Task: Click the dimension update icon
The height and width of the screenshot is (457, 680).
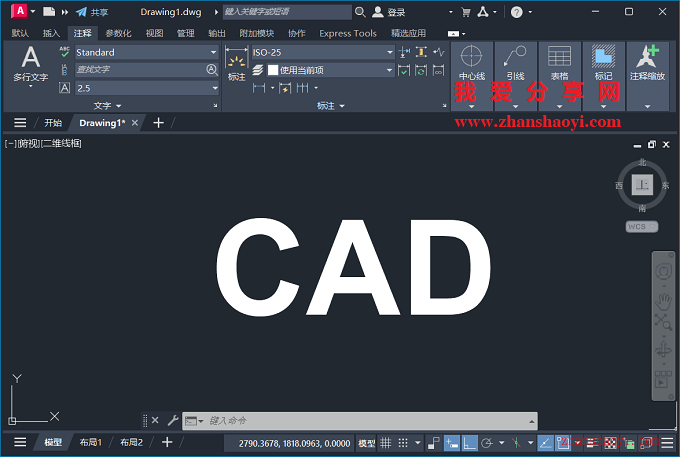Action: pyautogui.click(x=421, y=70)
